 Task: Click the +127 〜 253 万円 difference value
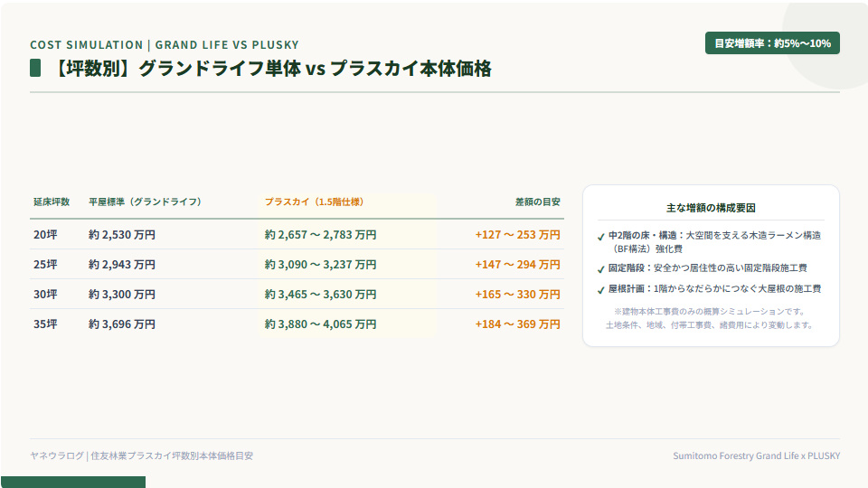pyautogui.click(x=517, y=235)
